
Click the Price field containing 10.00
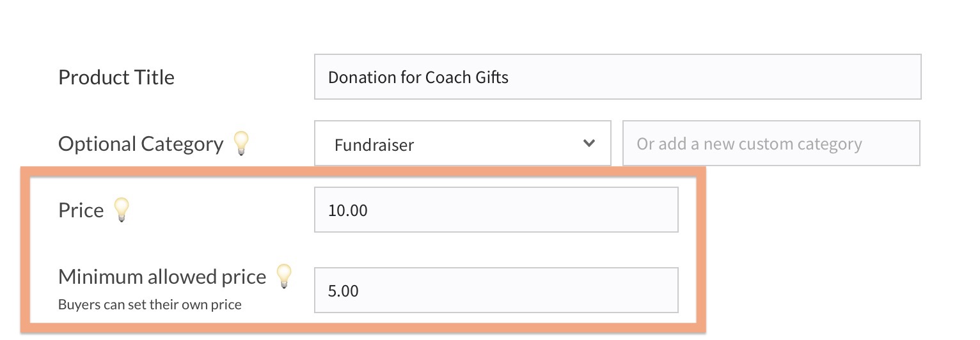(496, 210)
